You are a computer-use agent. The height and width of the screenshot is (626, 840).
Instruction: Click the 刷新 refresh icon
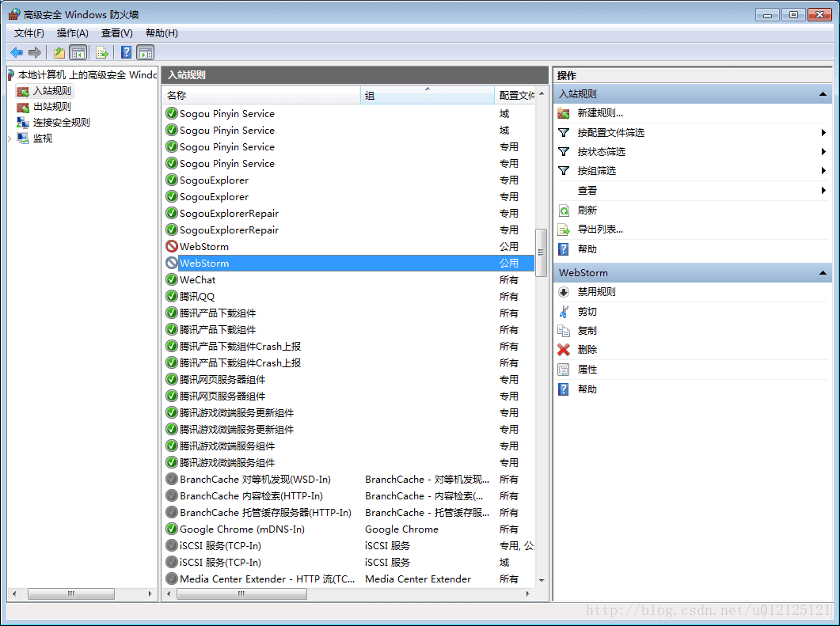564,211
